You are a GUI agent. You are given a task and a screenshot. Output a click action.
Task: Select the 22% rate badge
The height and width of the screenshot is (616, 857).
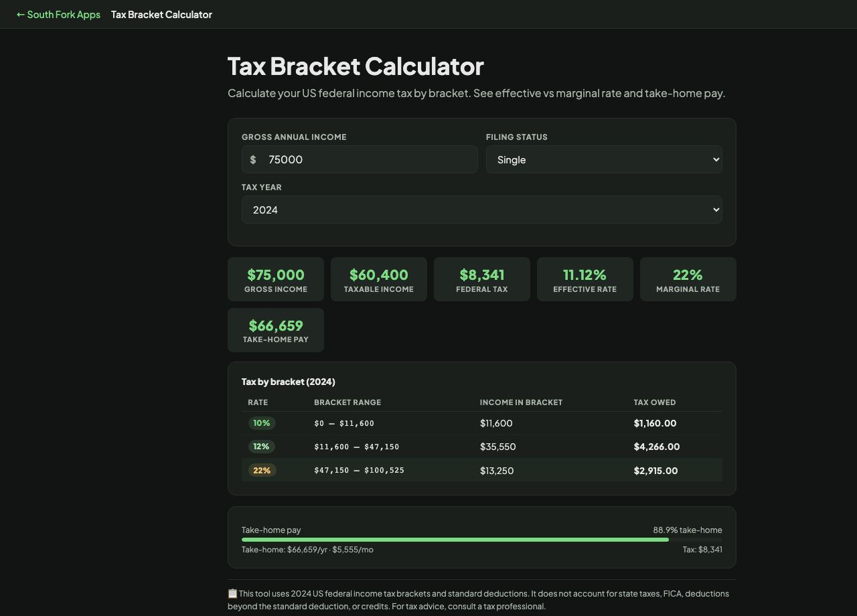(262, 470)
